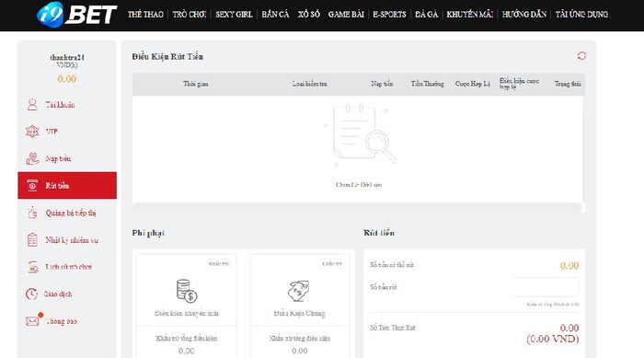Click the price tag Điều Kiện Chung icon

[x=299, y=291]
